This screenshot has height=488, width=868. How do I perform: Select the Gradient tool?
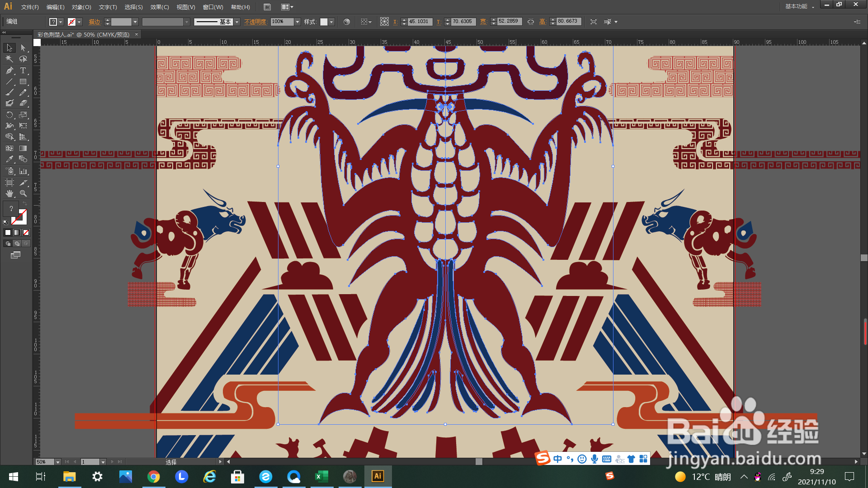coord(23,148)
